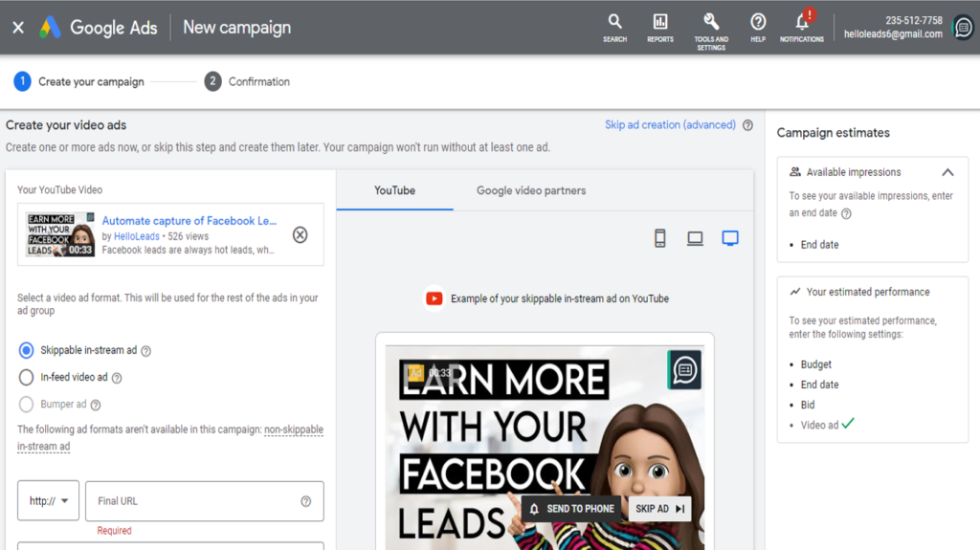980x550 pixels.
Task: Click the red Required text under URL
Action: click(115, 531)
